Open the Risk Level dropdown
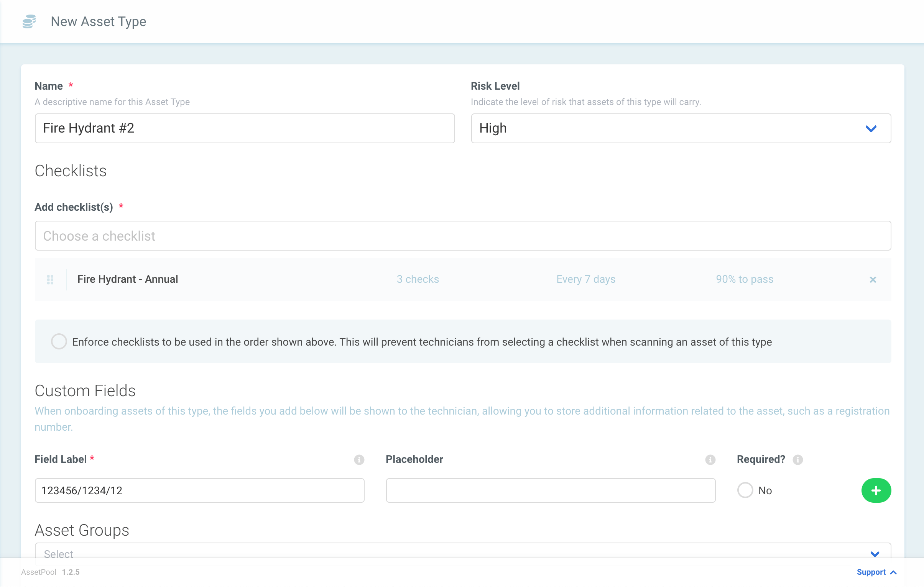 point(871,128)
